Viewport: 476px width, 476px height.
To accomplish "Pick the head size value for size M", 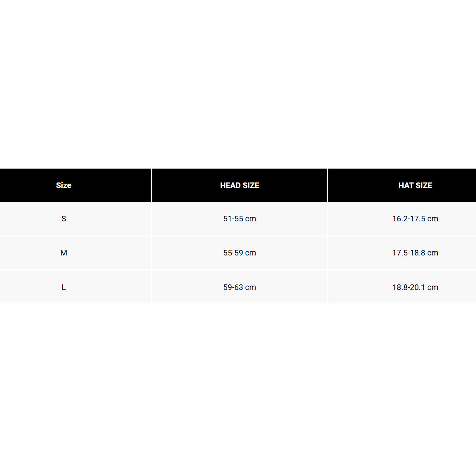I will 240,253.
